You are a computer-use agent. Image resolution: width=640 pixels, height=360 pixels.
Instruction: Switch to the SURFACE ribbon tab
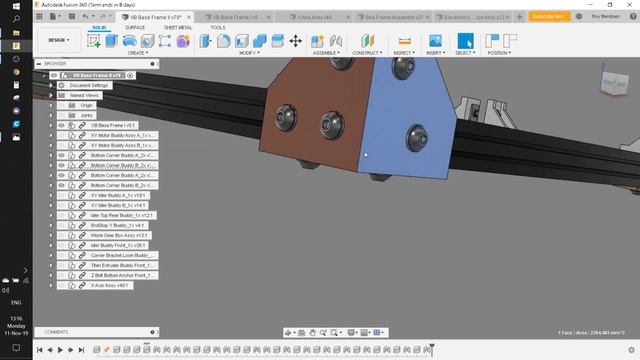point(135,27)
